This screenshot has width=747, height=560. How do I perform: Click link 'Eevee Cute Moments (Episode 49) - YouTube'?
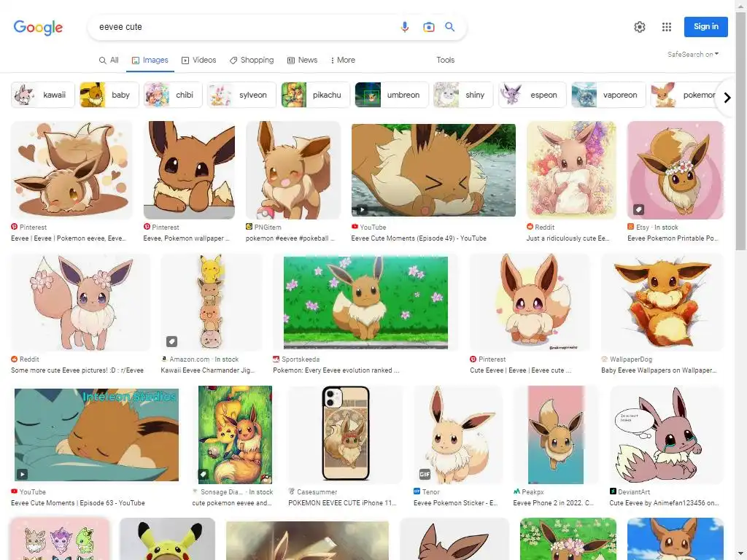[419, 238]
